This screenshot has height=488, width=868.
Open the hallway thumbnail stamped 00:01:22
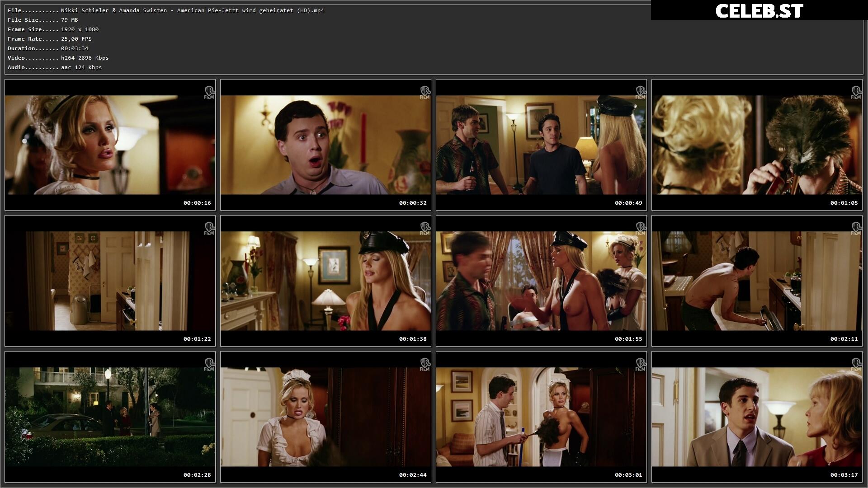click(x=110, y=281)
